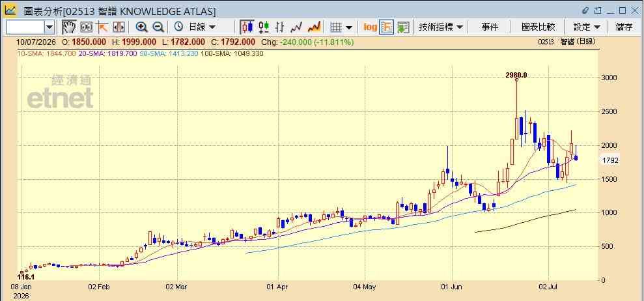Toggle the data legend panel icon
644x301 pixels.
click(386, 27)
